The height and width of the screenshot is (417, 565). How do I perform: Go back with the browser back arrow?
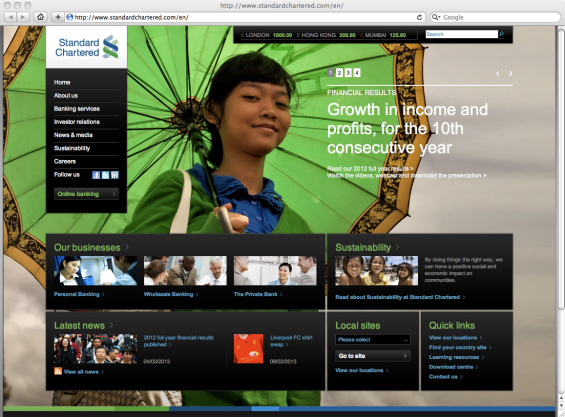point(11,17)
